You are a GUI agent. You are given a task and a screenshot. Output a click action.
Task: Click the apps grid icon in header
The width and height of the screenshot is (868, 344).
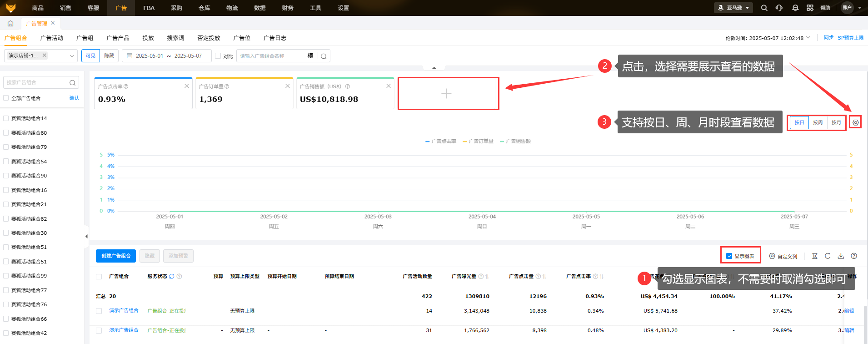coord(810,8)
